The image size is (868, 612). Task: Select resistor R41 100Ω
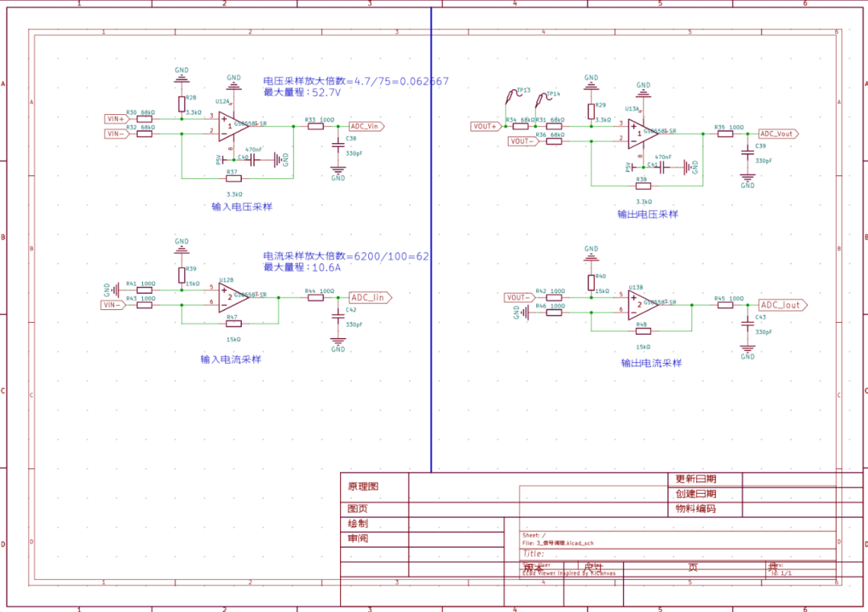click(x=145, y=290)
